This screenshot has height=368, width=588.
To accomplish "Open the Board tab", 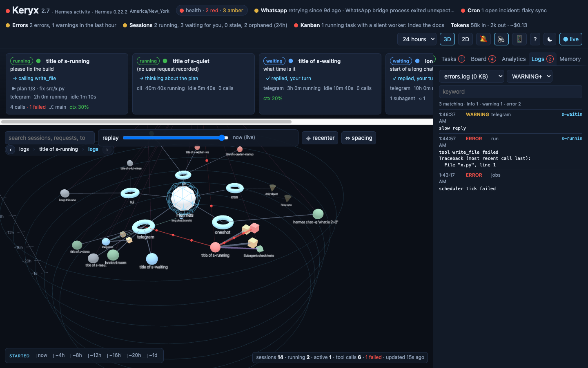I will point(483,59).
